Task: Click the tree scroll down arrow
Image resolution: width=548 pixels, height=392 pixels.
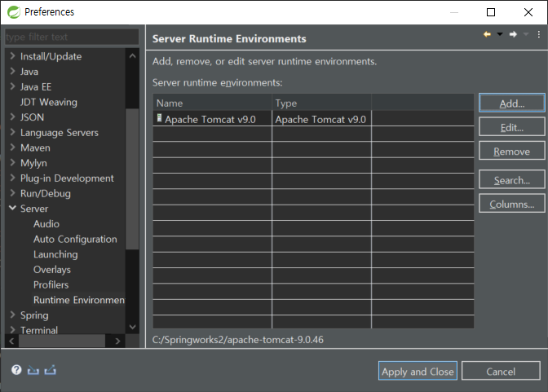Action: pyautogui.click(x=132, y=327)
